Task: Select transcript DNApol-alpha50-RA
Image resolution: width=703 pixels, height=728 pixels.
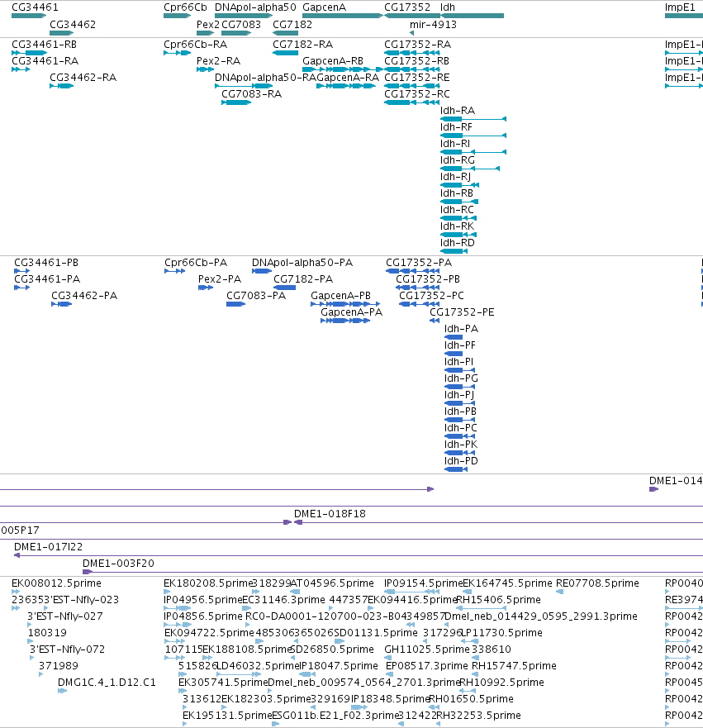Action: click(x=244, y=86)
